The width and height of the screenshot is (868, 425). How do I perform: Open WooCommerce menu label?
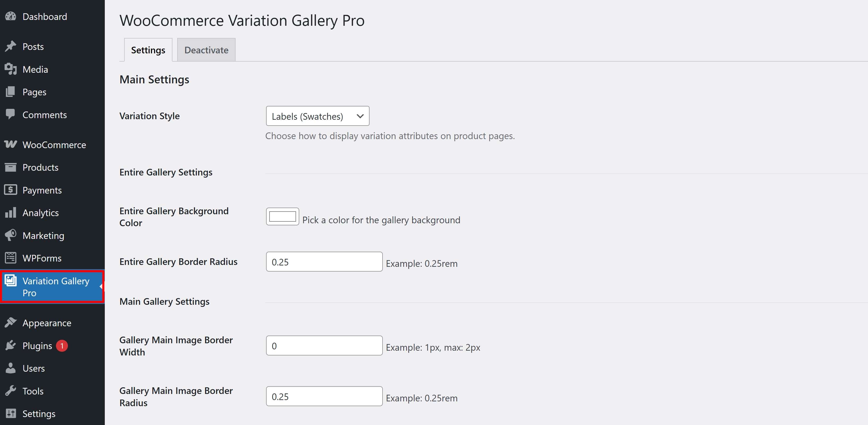pos(54,145)
